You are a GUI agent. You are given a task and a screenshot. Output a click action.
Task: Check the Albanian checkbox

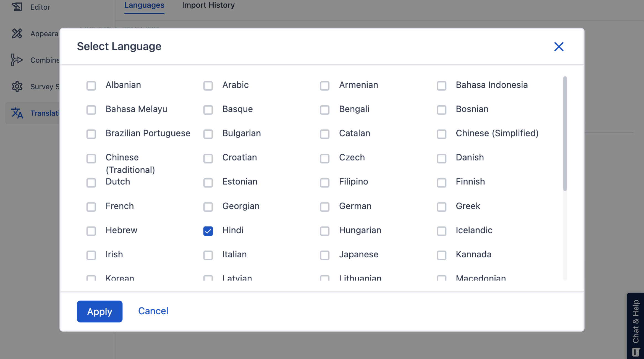(91, 86)
